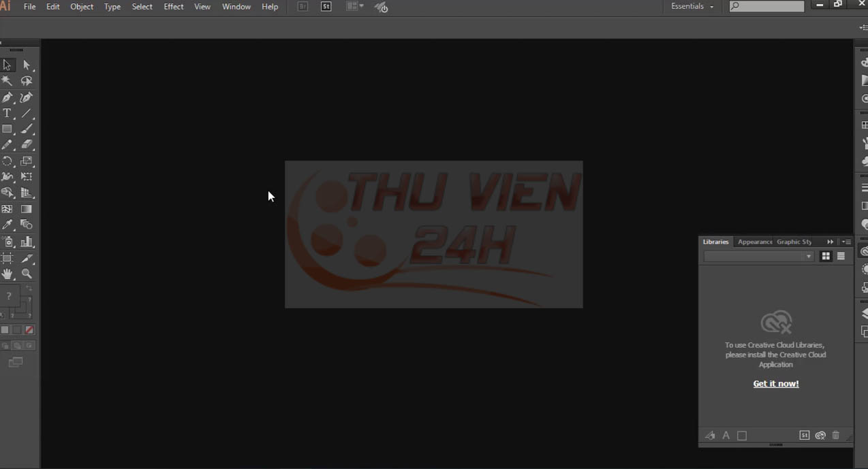Activate the Line Segment tool
Image resolution: width=868 pixels, height=469 pixels.
(x=27, y=114)
